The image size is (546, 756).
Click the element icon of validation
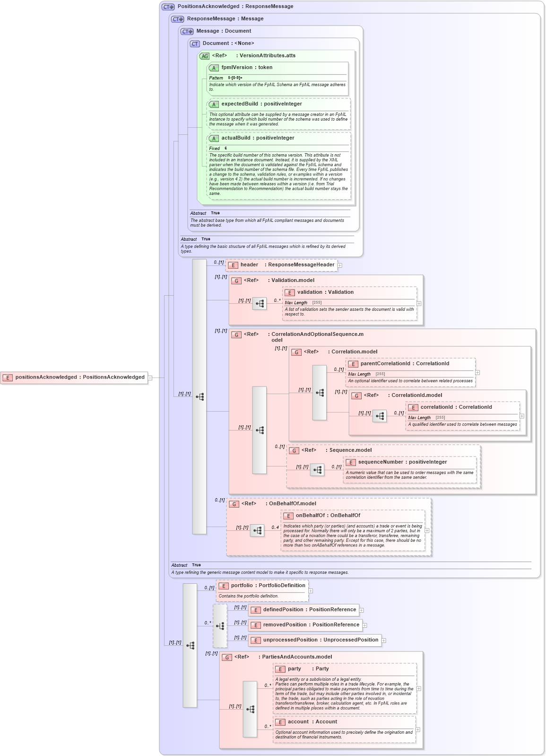(x=290, y=293)
